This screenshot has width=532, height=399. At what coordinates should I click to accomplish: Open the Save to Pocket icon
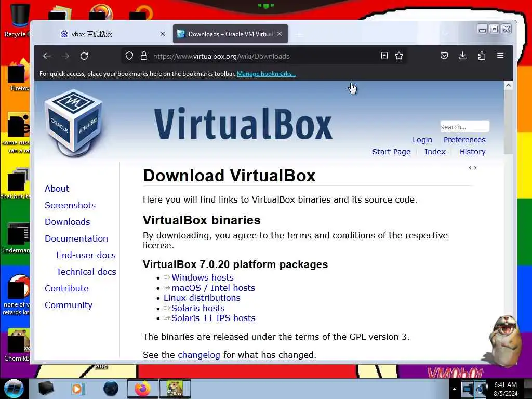click(444, 56)
